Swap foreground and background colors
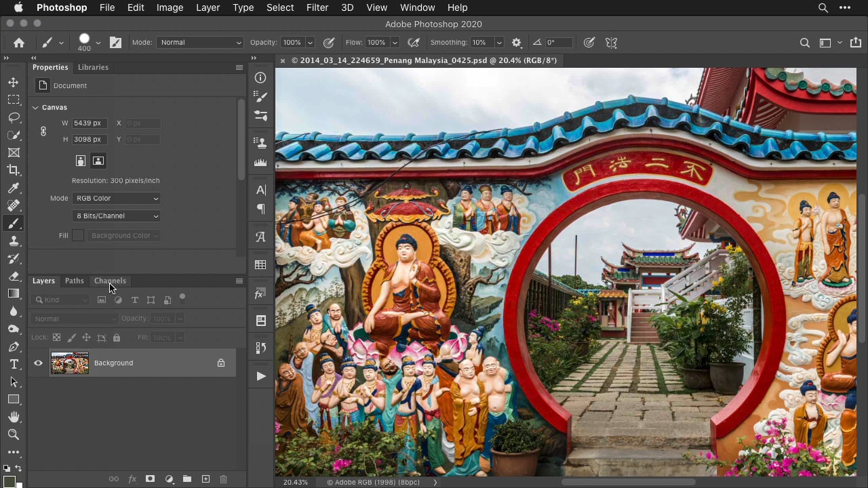Image resolution: width=868 pixels, height=488 pixels. tap(18, 468)
